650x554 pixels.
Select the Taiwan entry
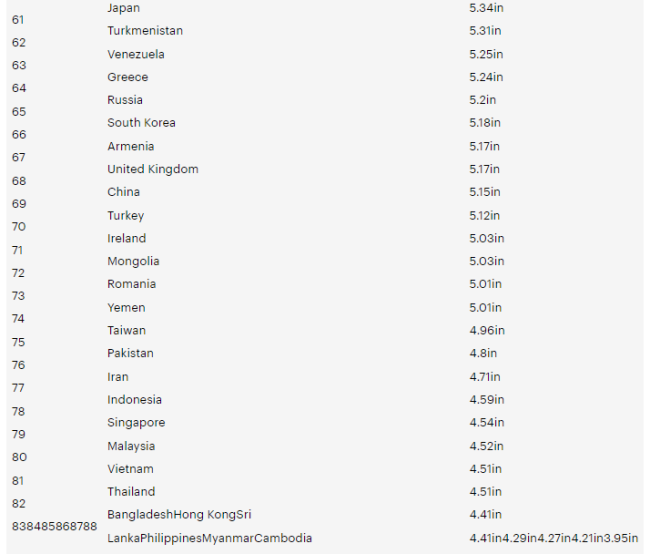(126, 330)
